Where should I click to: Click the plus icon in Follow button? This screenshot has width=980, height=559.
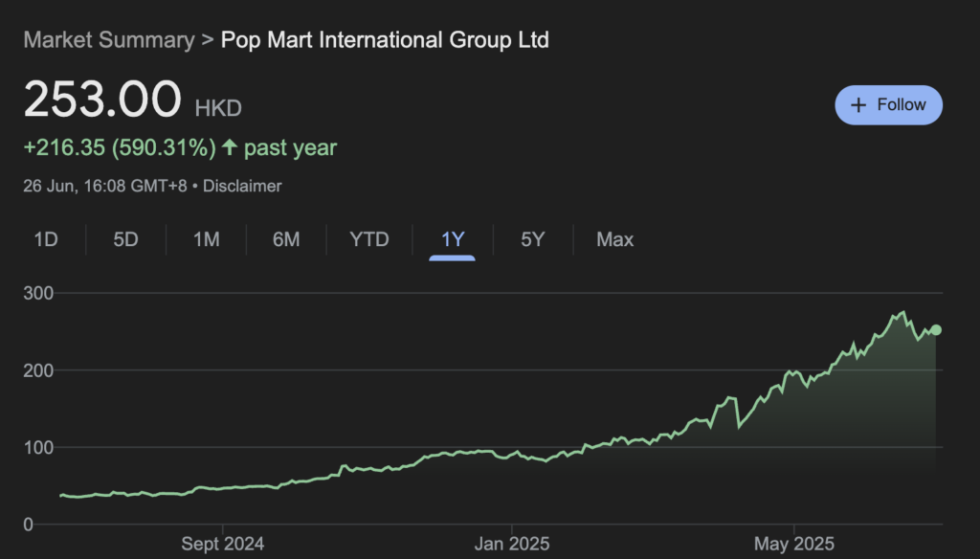coord(858,105)
